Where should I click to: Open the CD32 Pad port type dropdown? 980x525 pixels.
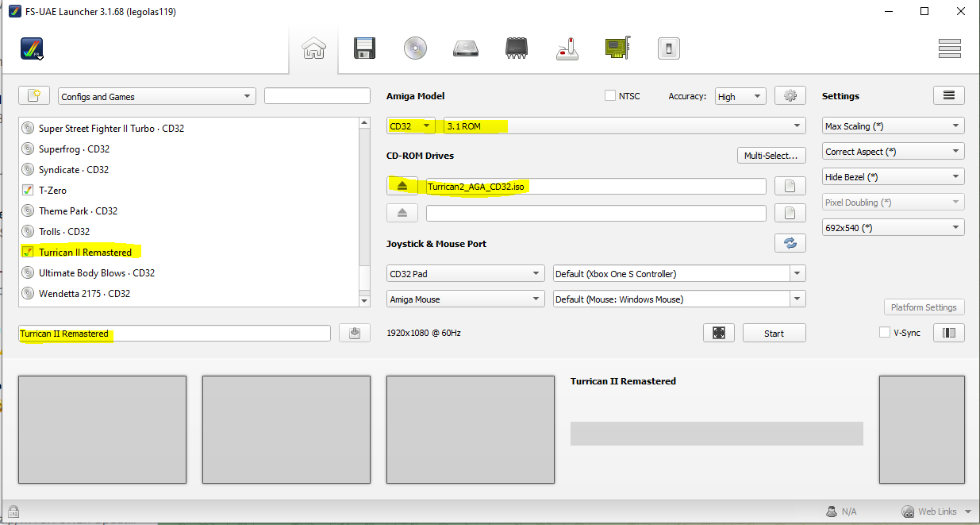466,273
